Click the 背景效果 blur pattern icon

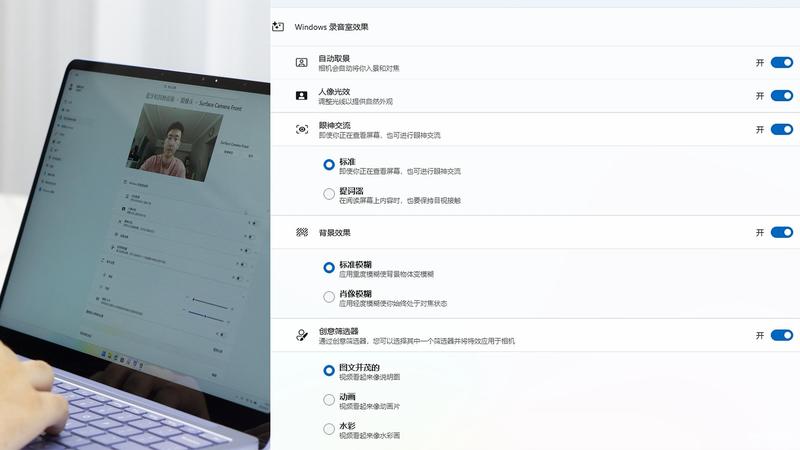(x=302, y=233)
